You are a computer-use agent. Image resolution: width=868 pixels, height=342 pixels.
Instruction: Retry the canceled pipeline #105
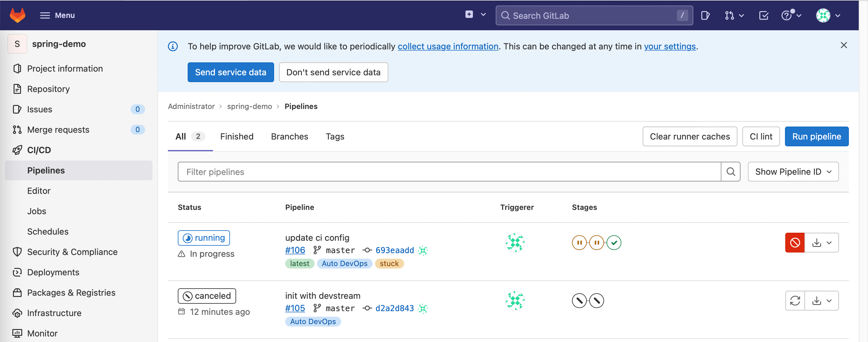coord(795,300)
